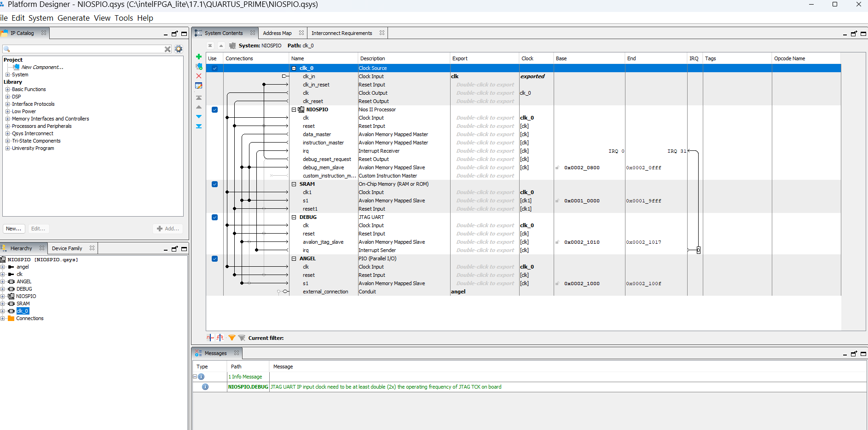868x430 pixels.
Task: Expand Processors and Peripherals in IP Catalog
Action: pos(7,126)
